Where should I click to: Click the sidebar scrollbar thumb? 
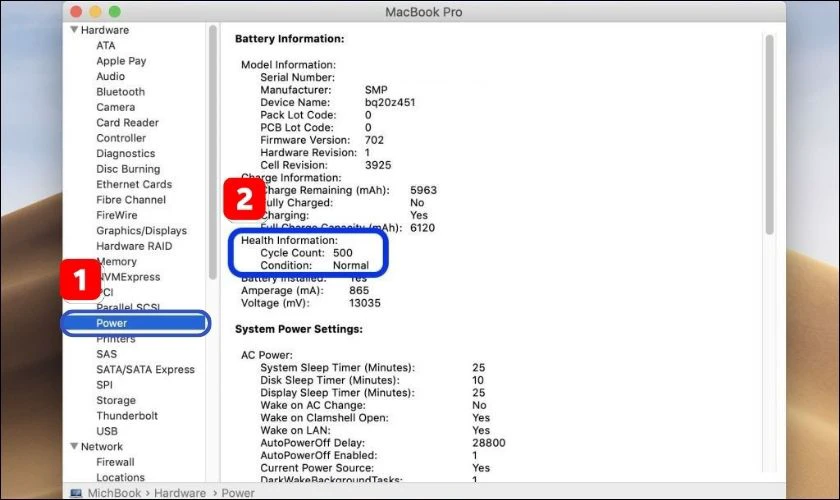[213, 152]
